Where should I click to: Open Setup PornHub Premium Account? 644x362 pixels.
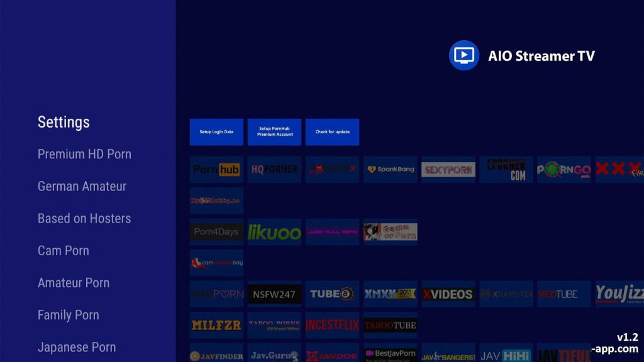[x=274, y=132]
